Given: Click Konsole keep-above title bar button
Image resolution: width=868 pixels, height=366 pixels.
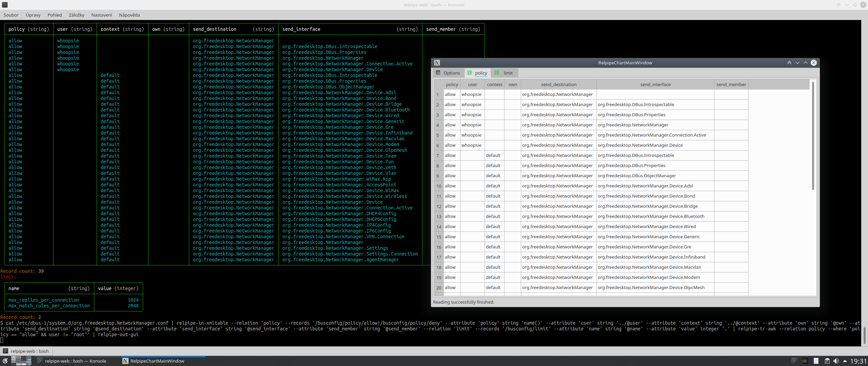Looking at the screenshot, I should [x=839, y=5].
